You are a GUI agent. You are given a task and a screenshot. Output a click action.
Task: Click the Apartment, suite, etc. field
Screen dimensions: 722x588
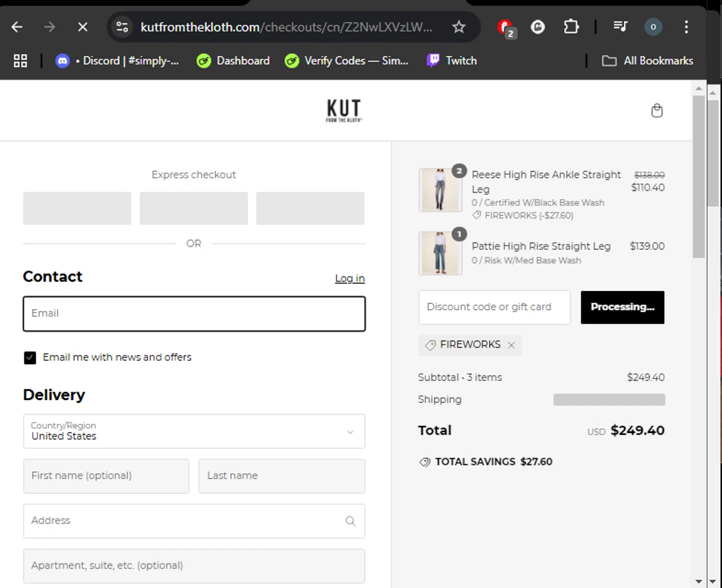[x=194, y=566]
